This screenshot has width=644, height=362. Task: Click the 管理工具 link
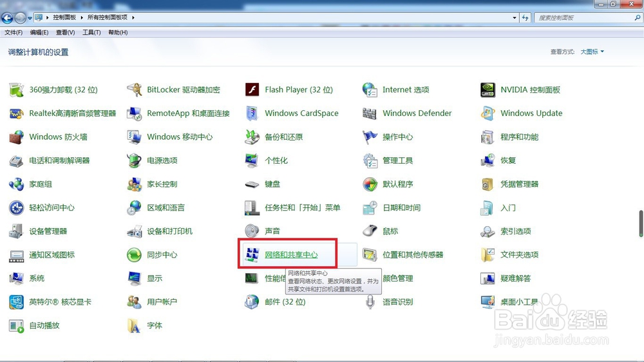pyautogui.click(x=397, y=160)
